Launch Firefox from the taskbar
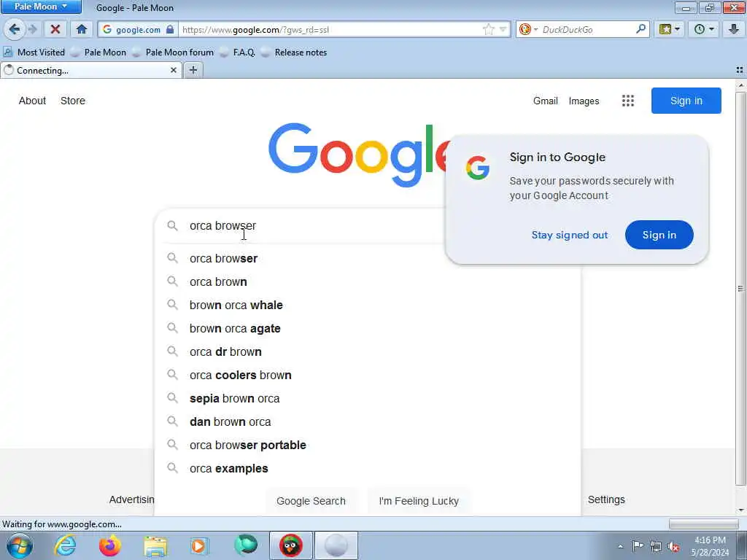The width and height of the screenshot is (747, 560). 109,545
